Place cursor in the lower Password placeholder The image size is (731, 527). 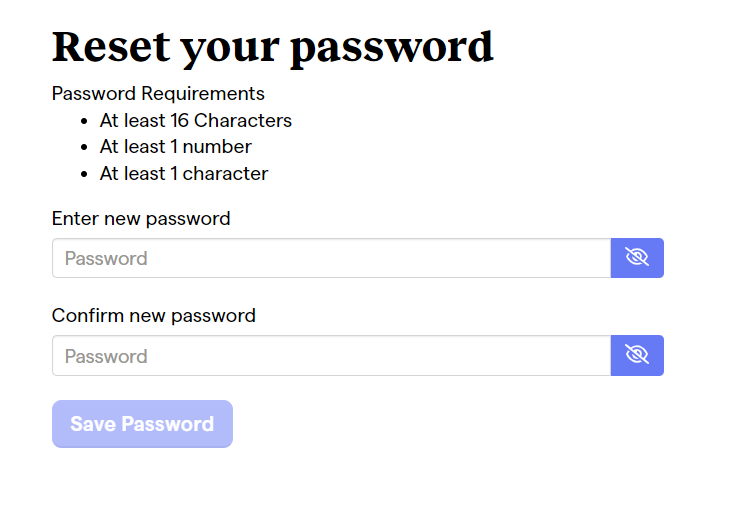pyautogui.click(x=106, y=356)
